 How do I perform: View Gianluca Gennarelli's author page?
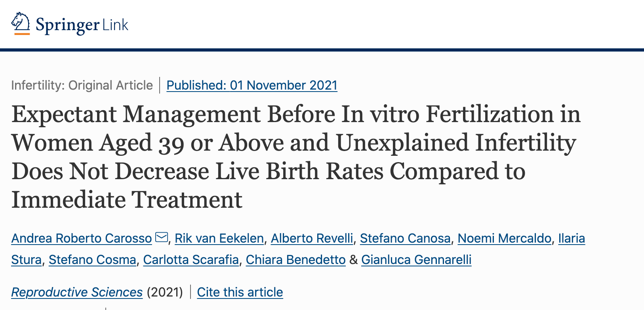(x=416, y=260)
